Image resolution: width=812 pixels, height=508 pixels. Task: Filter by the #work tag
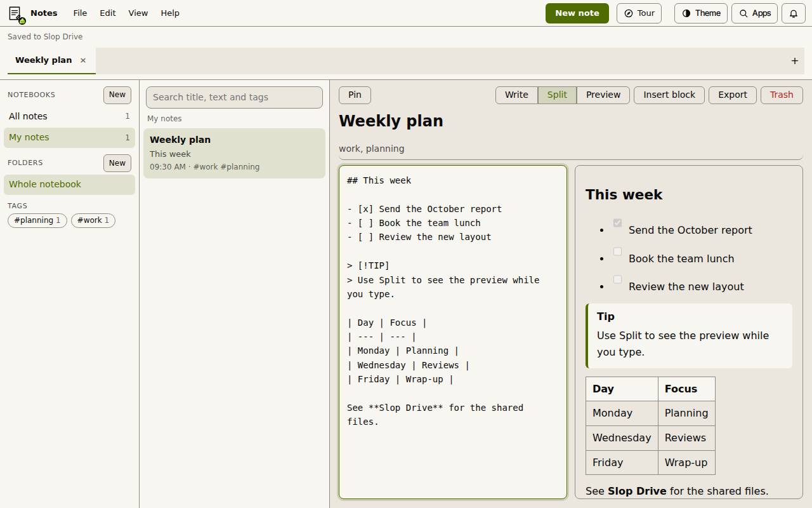pos(93,220)
